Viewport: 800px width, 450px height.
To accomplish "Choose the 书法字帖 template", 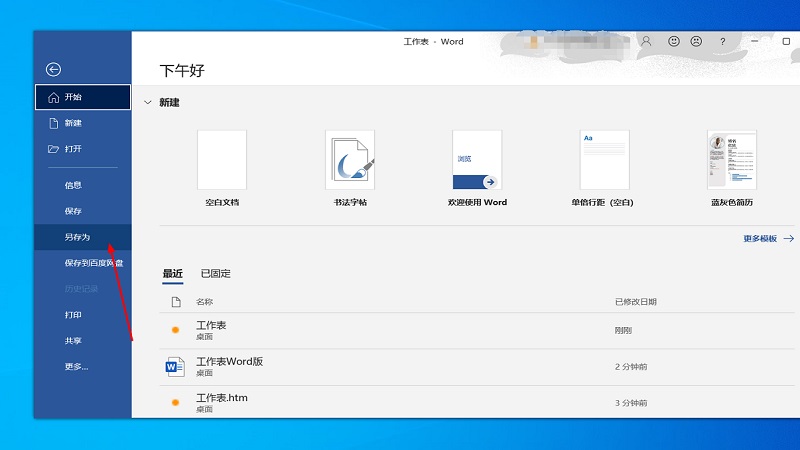I will click(349, 160).
